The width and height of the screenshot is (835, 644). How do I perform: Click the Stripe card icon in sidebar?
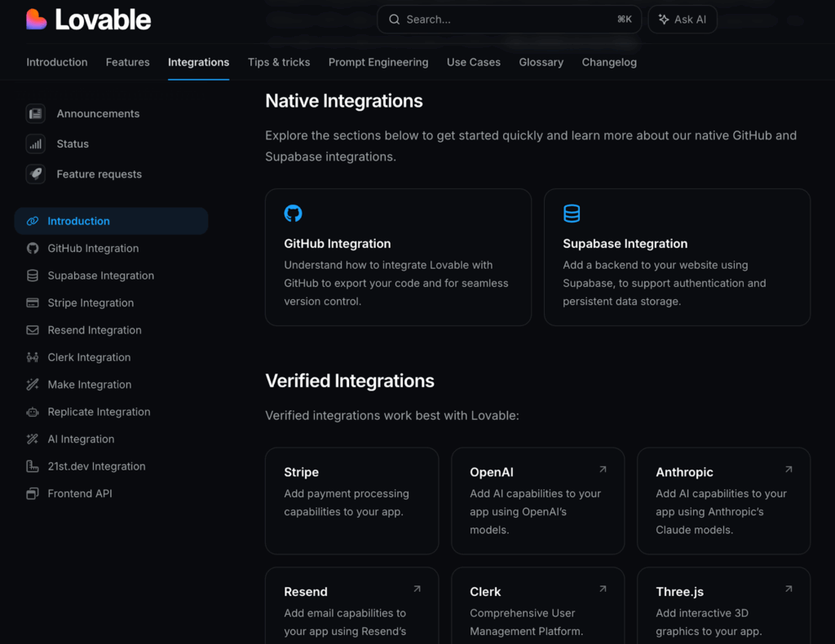click(33, 302)
